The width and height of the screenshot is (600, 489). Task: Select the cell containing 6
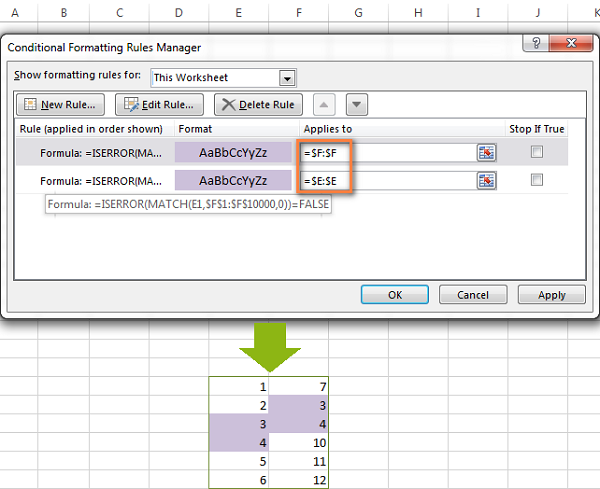tap(239, 479)
